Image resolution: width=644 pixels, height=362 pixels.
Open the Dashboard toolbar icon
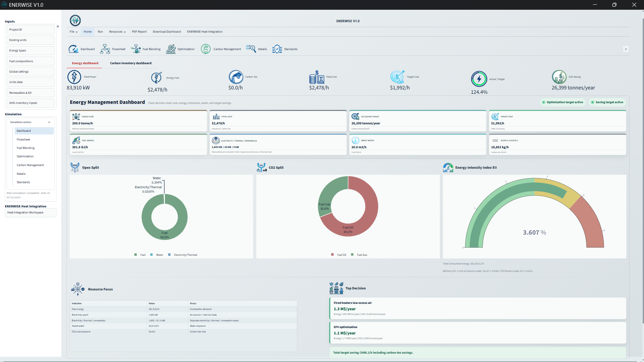[74, 49]
